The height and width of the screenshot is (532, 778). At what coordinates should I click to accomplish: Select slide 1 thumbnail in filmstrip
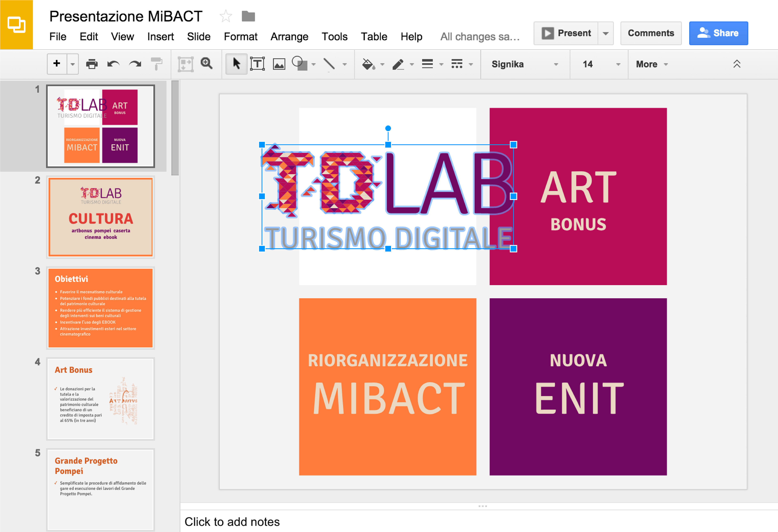click(x=100, y=126)
